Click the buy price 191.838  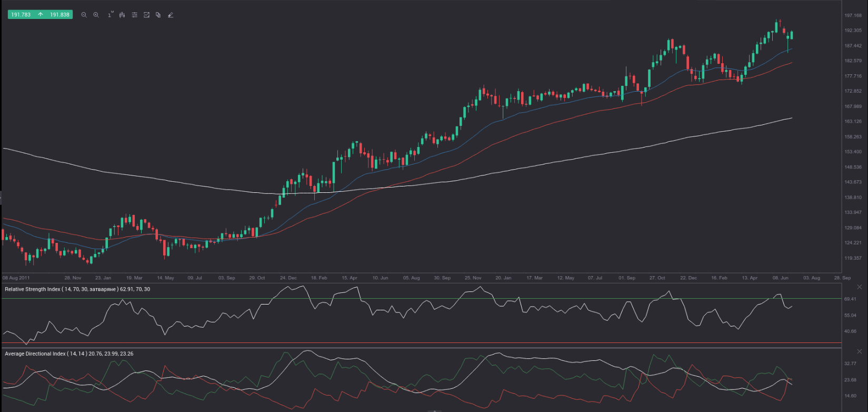click(x=59, y=15)
